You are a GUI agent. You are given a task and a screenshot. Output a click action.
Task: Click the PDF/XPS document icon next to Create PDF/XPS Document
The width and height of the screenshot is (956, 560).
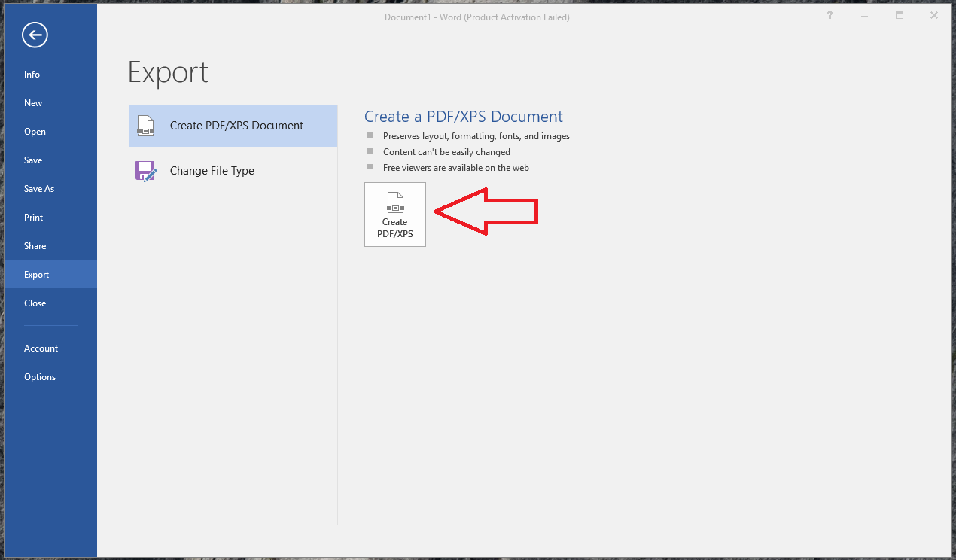coord(145,126)
